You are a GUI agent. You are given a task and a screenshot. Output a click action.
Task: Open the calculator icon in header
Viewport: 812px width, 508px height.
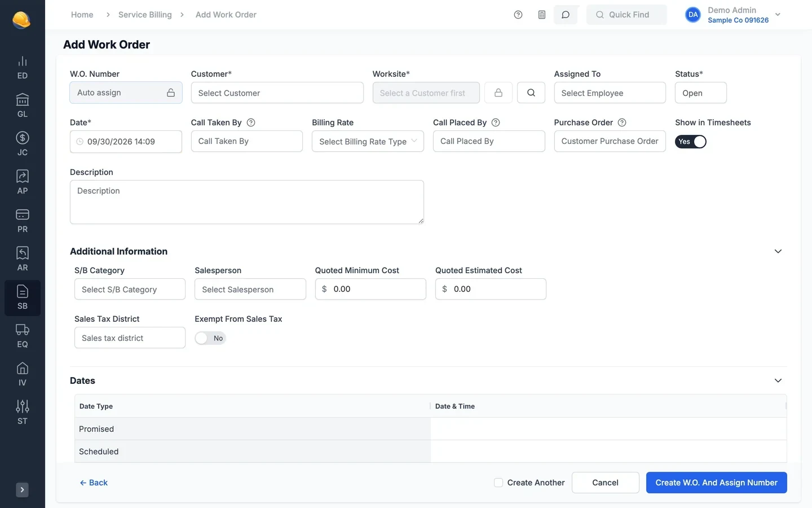(x=542, y=15)
